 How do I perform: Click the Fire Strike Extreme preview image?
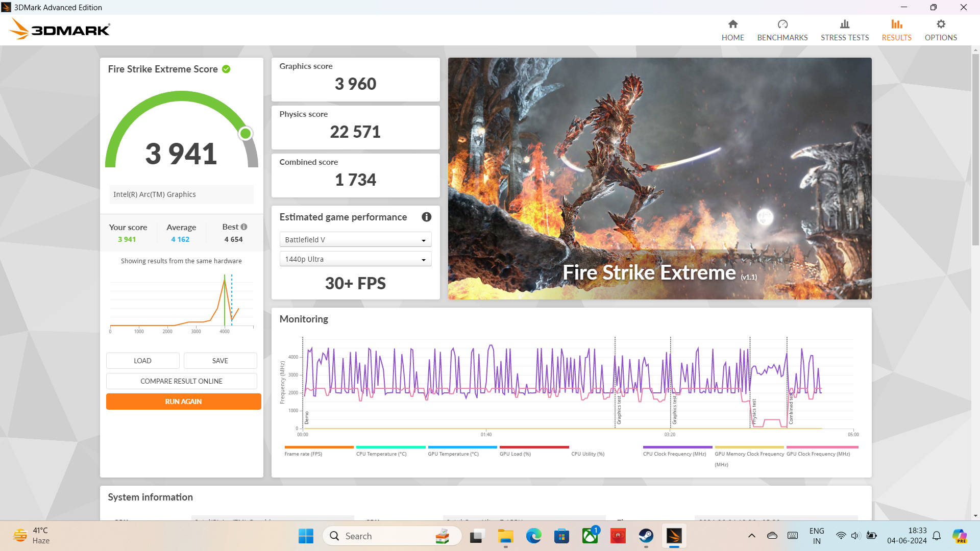(659, 178)
